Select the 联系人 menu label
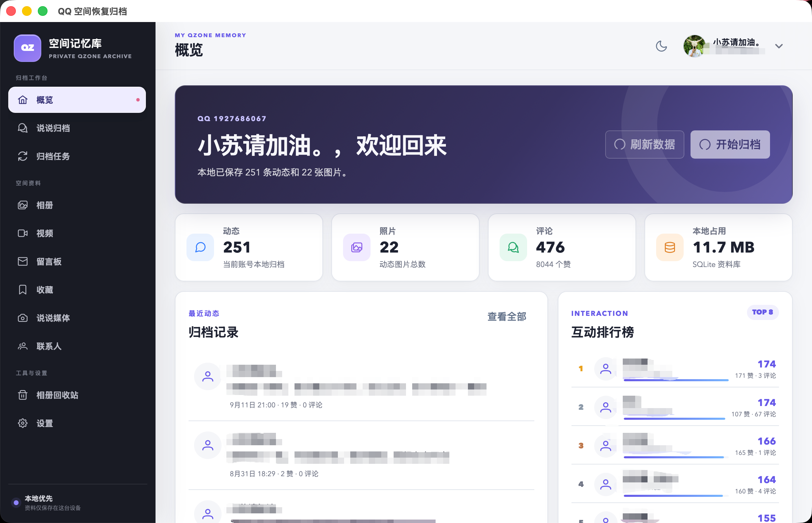 [49, 346]
